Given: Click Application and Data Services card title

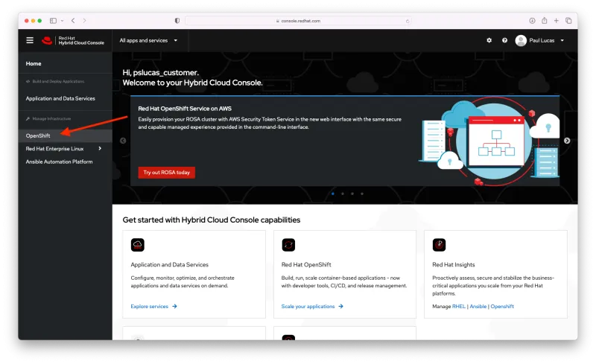Looking at the screenshot, I should [x=170, y=264].
